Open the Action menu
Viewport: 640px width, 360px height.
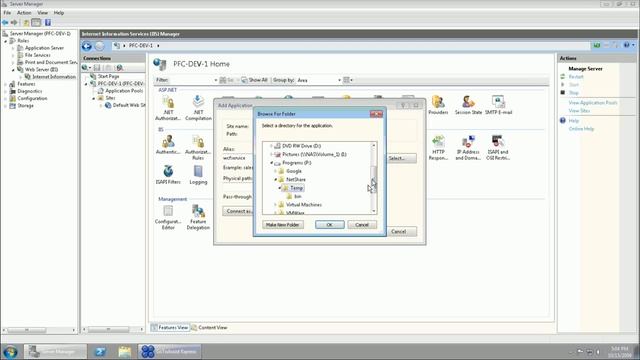tap(24, 13)
